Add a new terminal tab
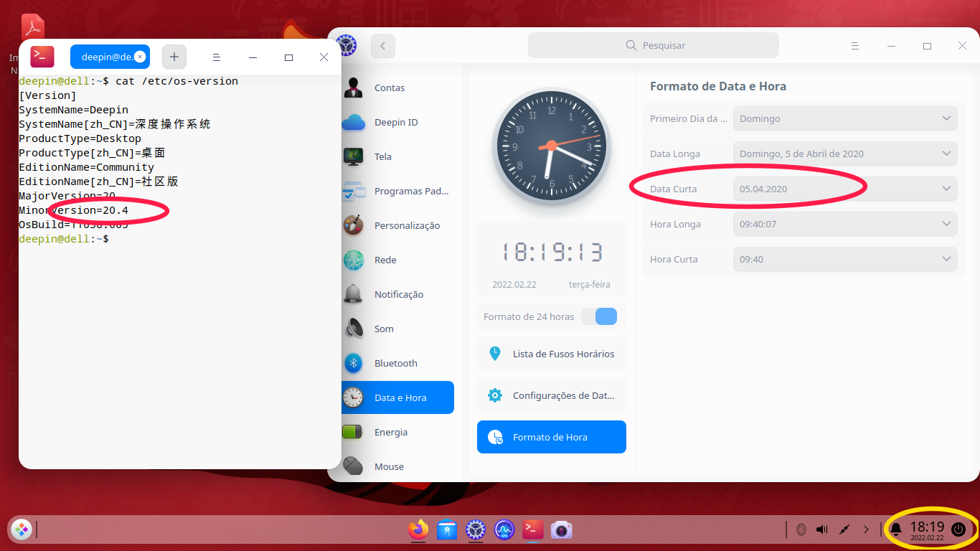 (174, 57)
